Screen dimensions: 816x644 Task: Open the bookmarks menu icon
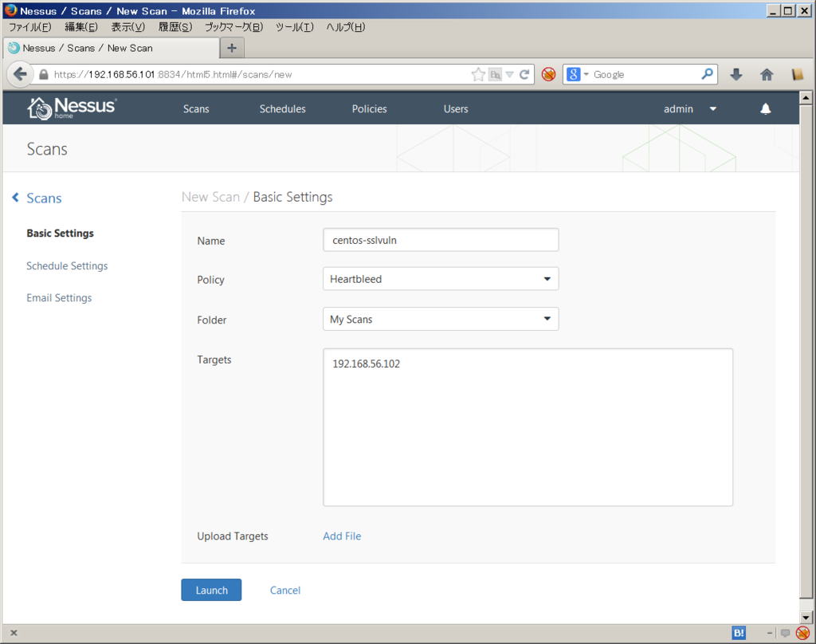(x=797, y=74)
